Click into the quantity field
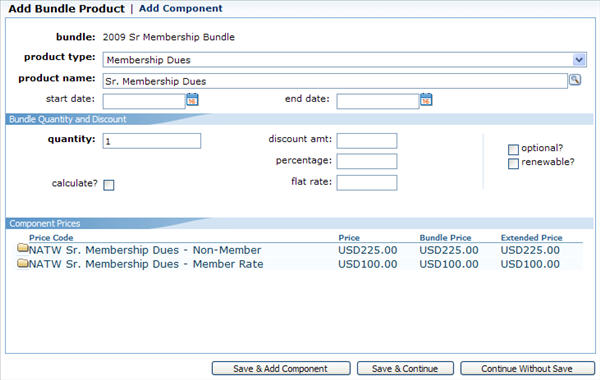Image resolution: width=600 pixels, height=380 pixels. pos(152,141)
